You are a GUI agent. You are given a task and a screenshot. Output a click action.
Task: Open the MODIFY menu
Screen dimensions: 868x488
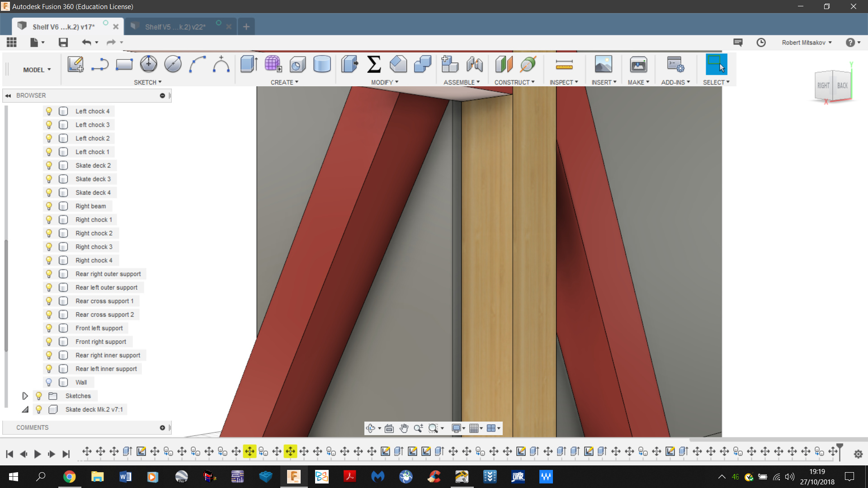385,82
